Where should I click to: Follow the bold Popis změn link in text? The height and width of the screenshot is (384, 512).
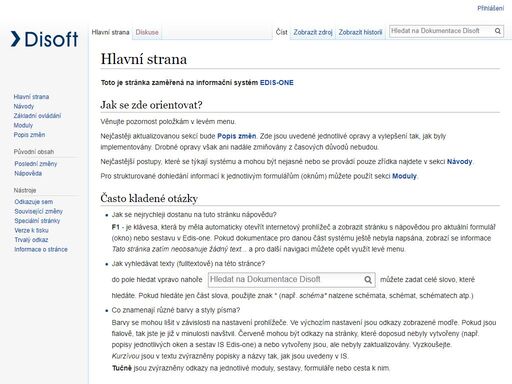(237, 136)
